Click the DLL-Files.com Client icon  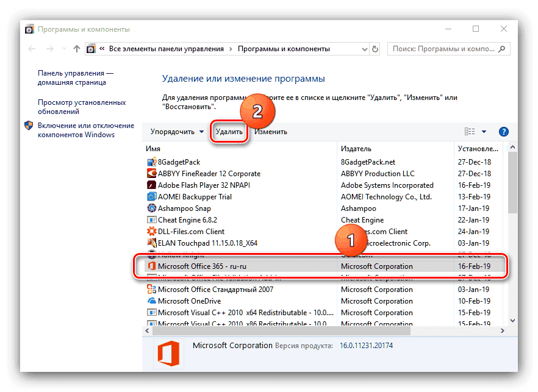point(152,232)
